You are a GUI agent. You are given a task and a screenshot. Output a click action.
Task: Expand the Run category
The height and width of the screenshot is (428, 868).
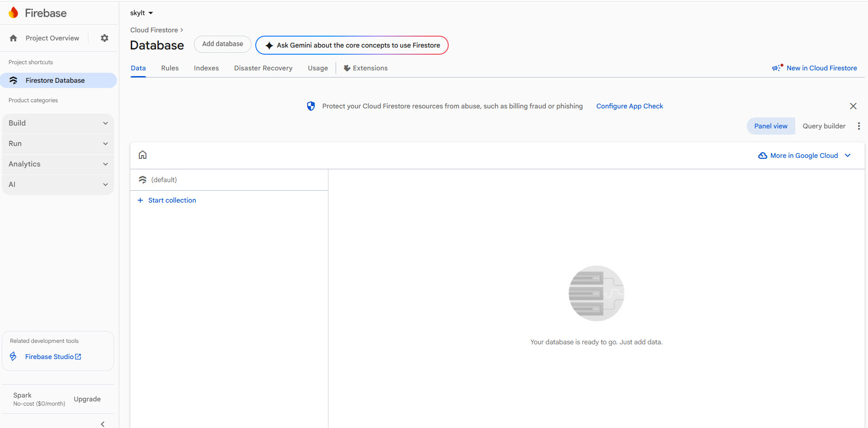tap(58, 144)
